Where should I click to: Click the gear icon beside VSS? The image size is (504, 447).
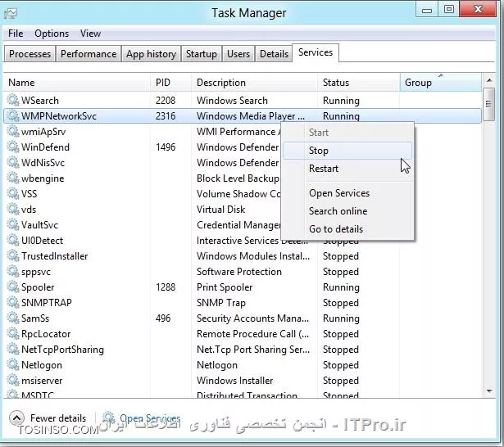tap(13, 194)
